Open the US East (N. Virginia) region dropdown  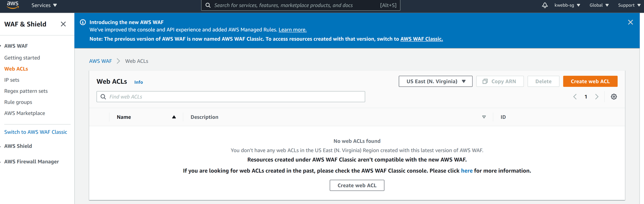pos(435,81)
